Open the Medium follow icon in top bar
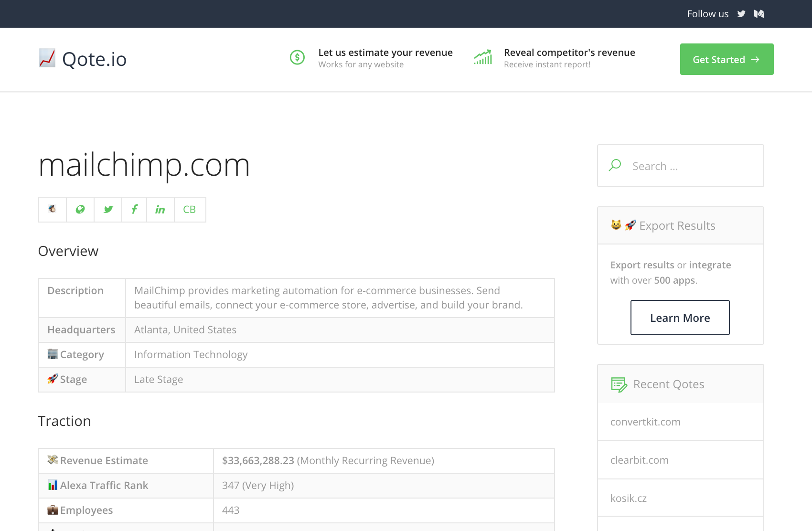 pyautogui.click(x=759, y=14)
